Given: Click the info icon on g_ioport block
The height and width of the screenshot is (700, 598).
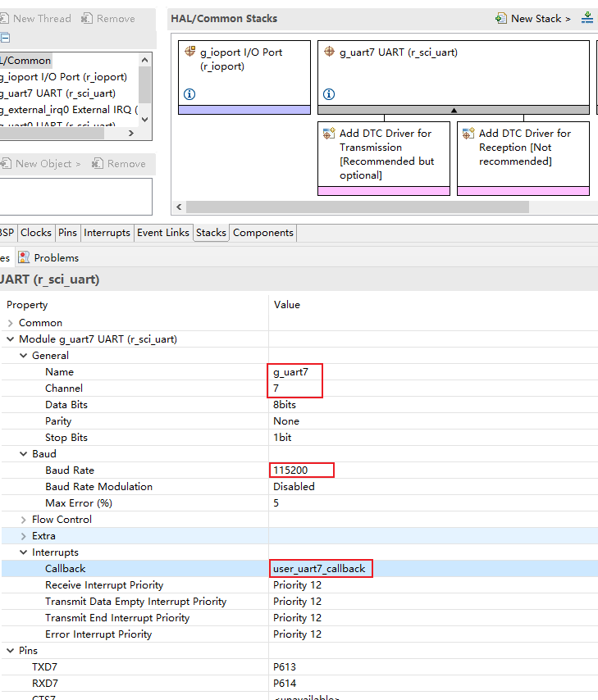Looking at the screenshot, I should click(x=189, y=94).
